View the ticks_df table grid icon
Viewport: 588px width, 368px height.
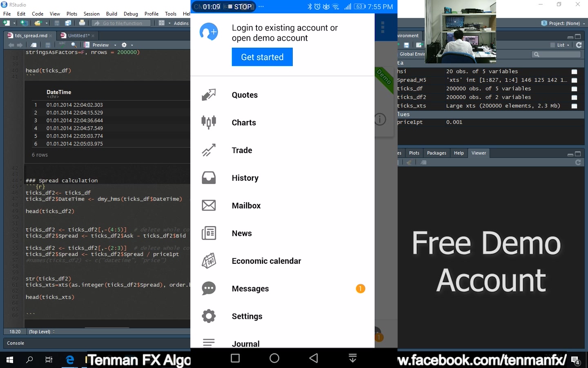click(x=574, y=89)
